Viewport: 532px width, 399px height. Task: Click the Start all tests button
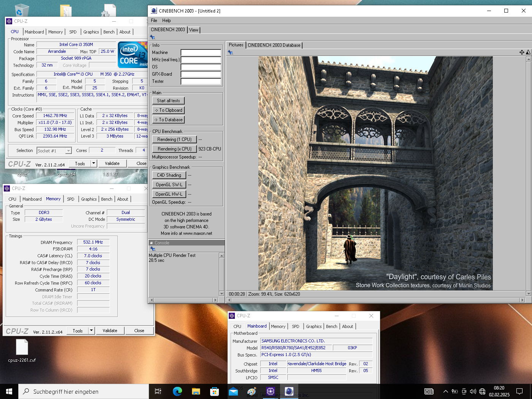coord(168,101)
